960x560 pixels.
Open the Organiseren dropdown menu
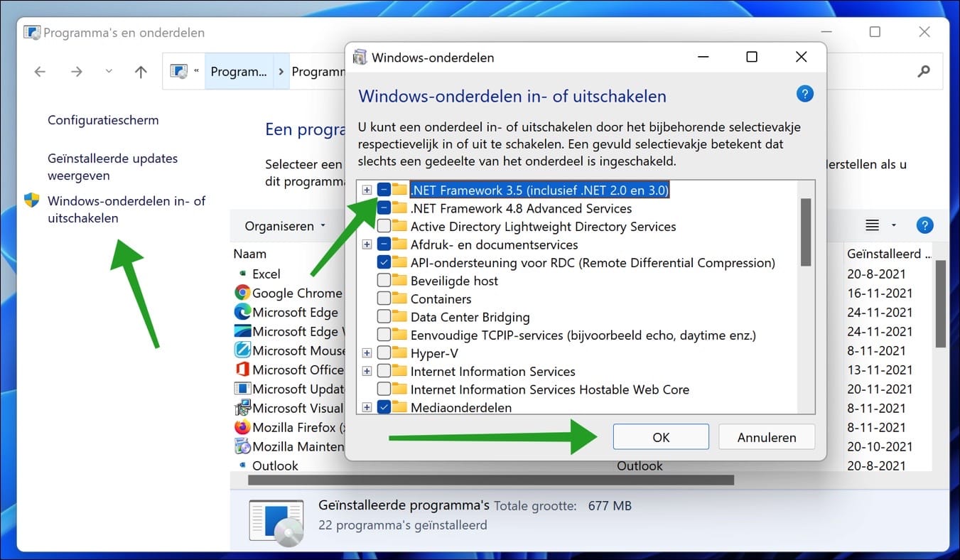(285, 226)
